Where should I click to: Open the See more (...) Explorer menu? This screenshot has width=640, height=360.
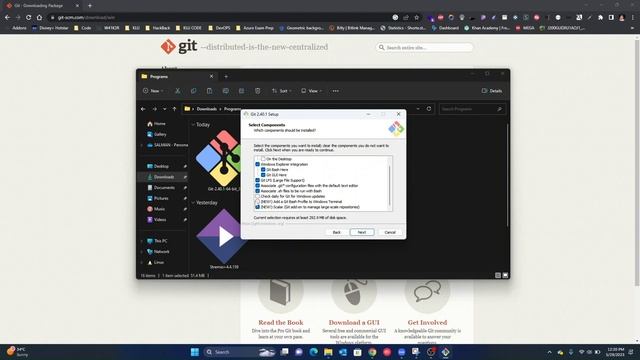coord(336,91)
